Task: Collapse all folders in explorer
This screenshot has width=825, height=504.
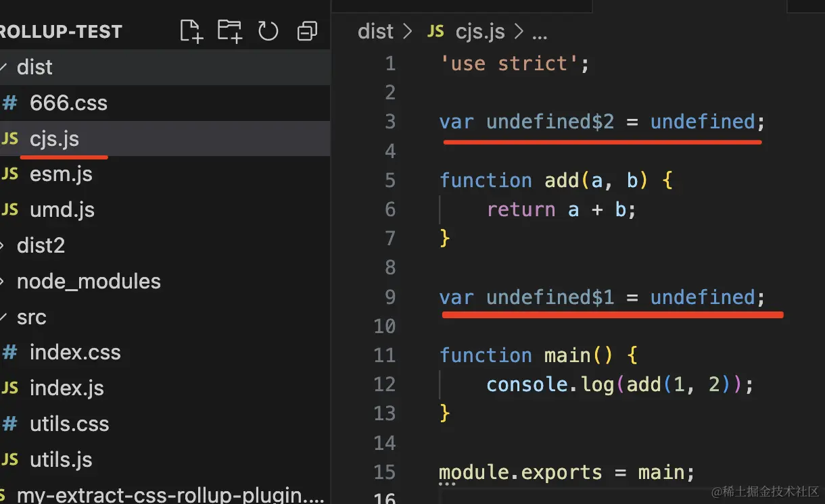Action: 307,31
